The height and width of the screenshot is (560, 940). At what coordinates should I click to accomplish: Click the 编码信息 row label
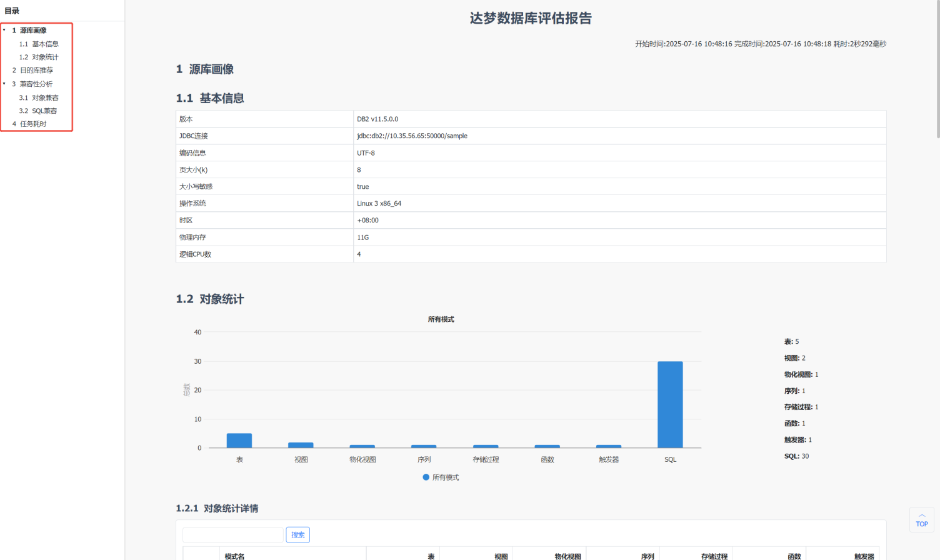click(x=192, y=152)
